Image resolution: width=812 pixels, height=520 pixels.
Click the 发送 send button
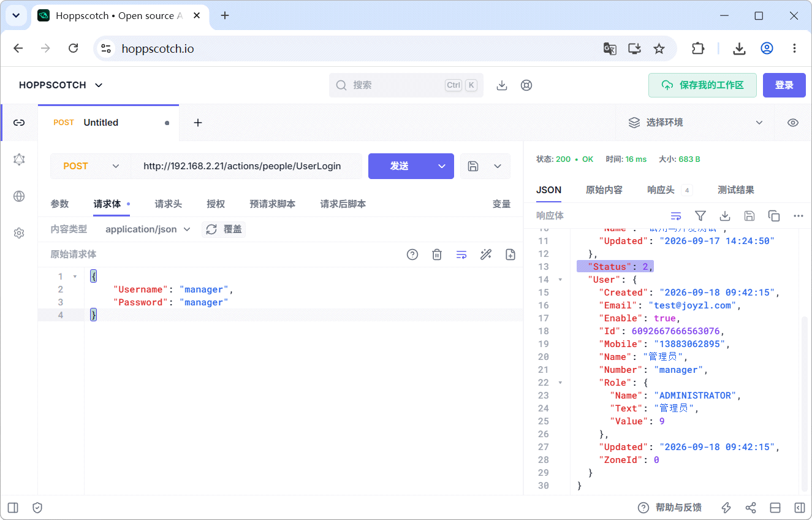(399, 166)
